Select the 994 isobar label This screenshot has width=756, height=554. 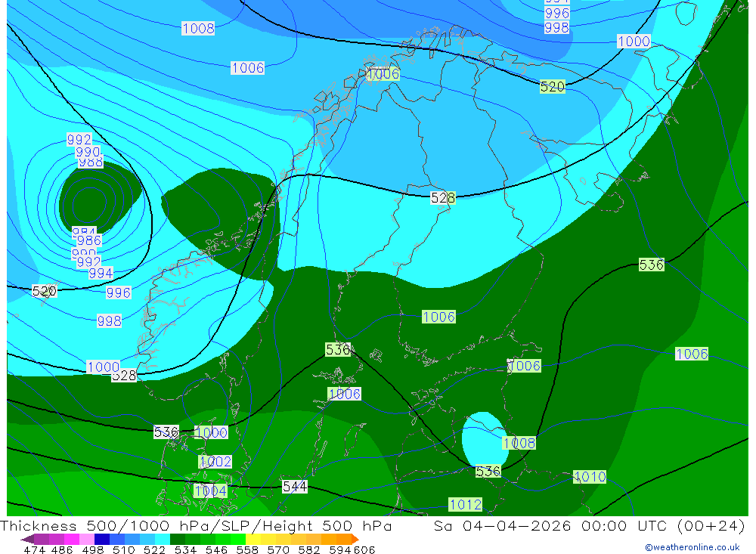tap(101, 273)
